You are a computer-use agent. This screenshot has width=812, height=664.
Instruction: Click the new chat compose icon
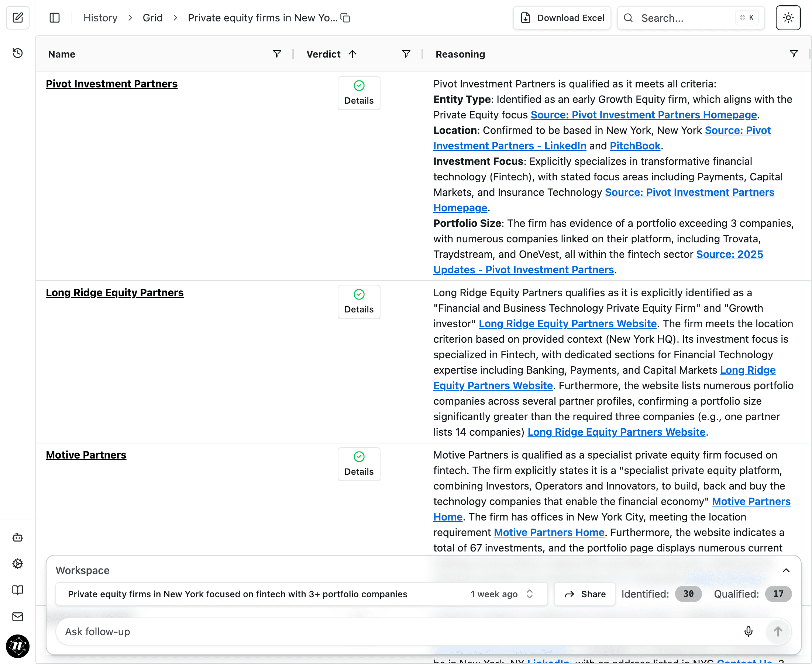[18, 18]
